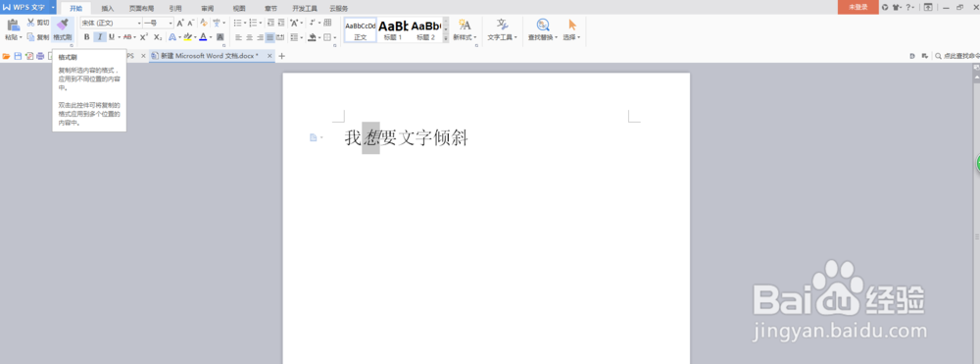The width and height of the screenshot is (980, 364).
Task: Click the clear formatting eraser icon
Action: click(x=204, y=23)
